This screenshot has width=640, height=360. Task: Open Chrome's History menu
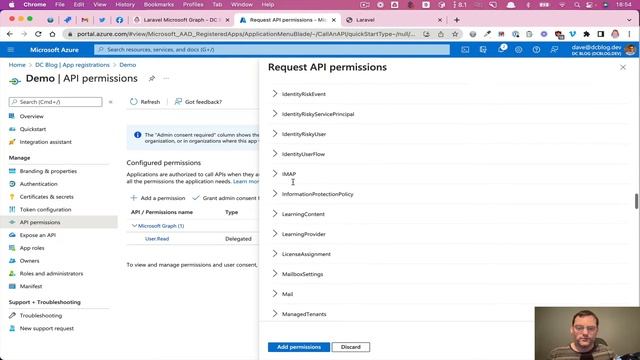[x=125, y=4]
